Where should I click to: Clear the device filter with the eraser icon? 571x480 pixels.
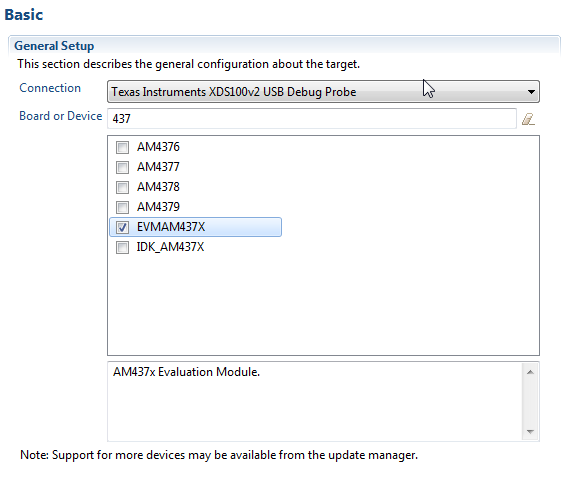pyautogui.click(x=528, y=119)
